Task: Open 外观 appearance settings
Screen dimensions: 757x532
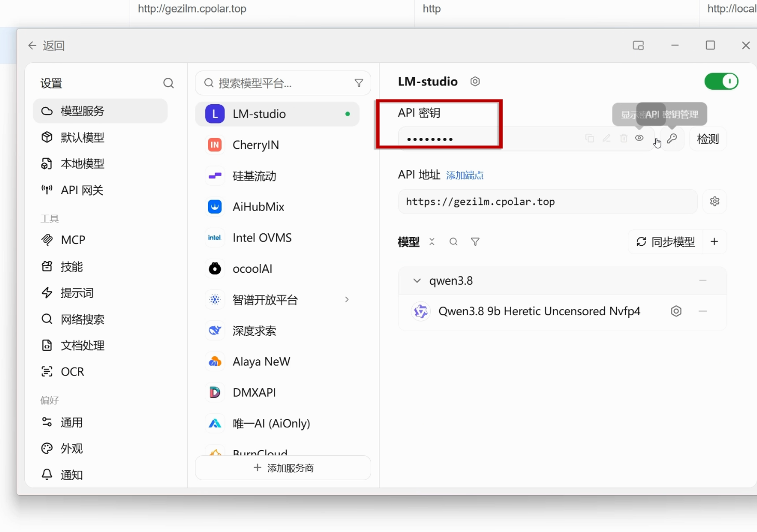Action: click(100, 449)
